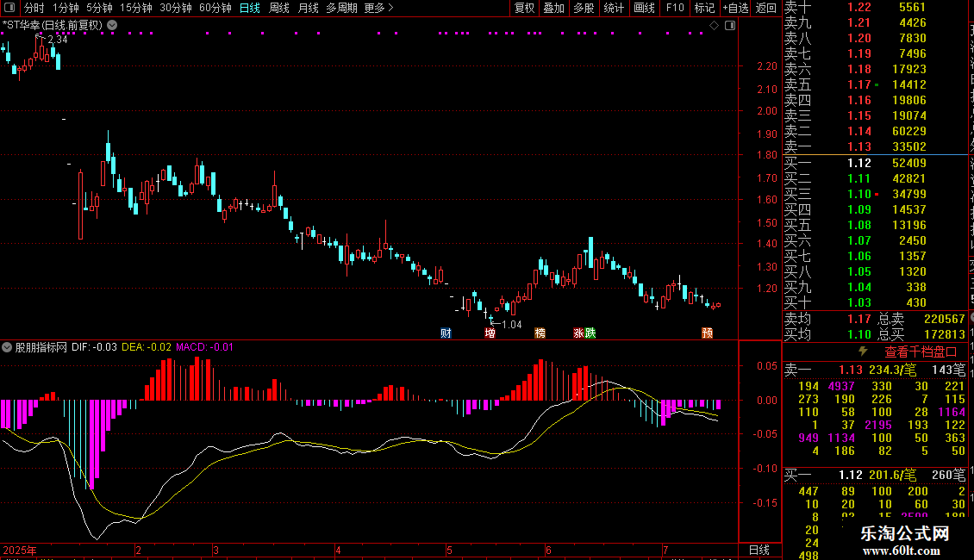Screen dimensions: 974x560
Task: Click the 统计 statistics button
Action: (x=614, y=8)
